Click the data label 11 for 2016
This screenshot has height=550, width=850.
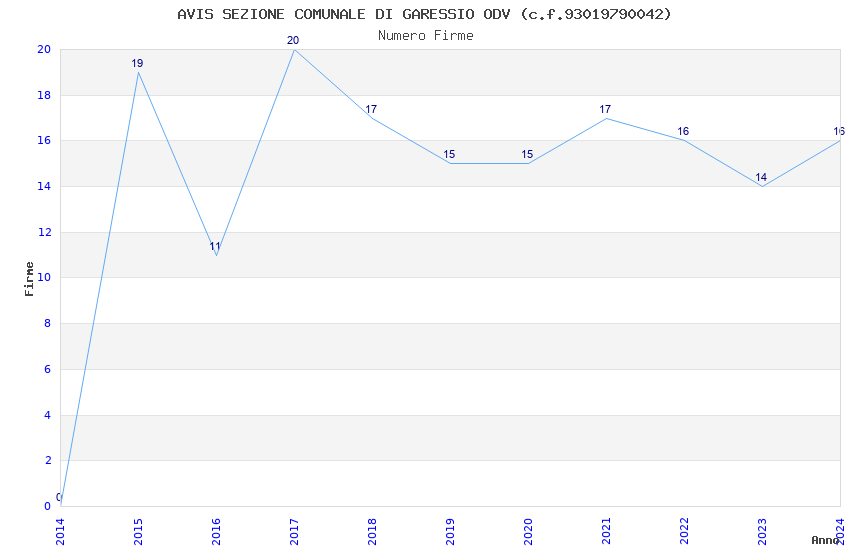(x=215, y=247)
